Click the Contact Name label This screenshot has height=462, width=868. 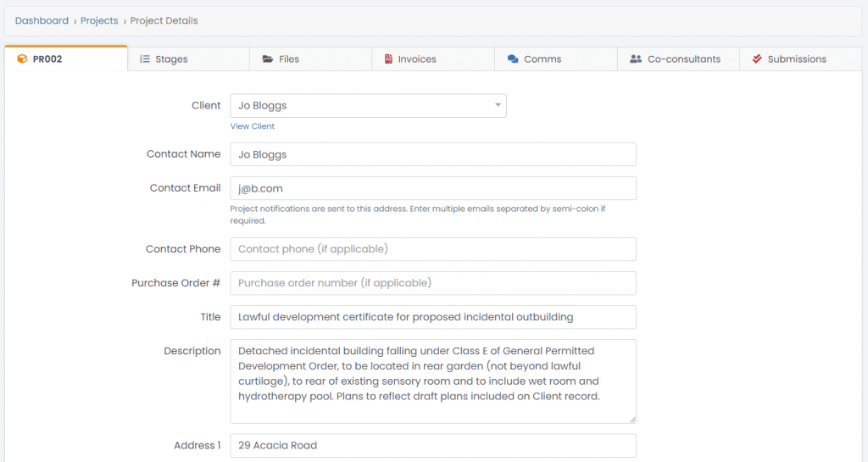tap(183, 153)
